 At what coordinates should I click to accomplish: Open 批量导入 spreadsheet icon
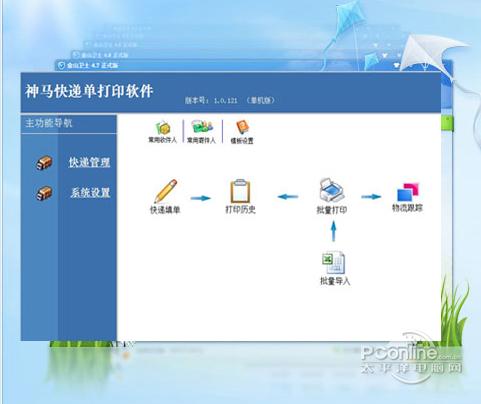tap(334, 263)
